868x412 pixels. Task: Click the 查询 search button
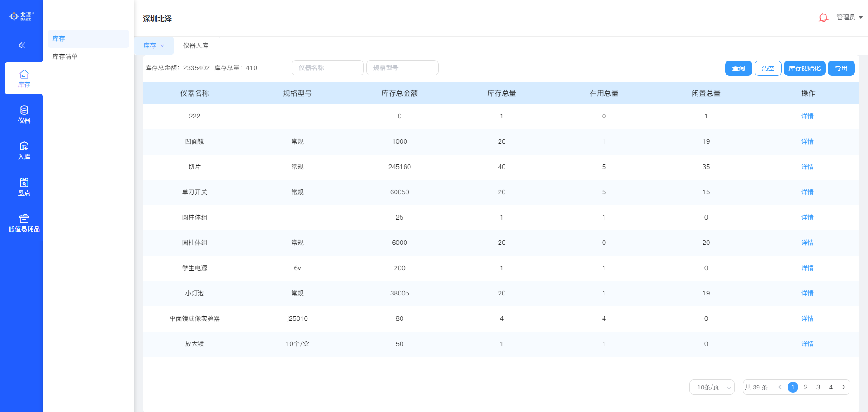[x=738, y=68]
